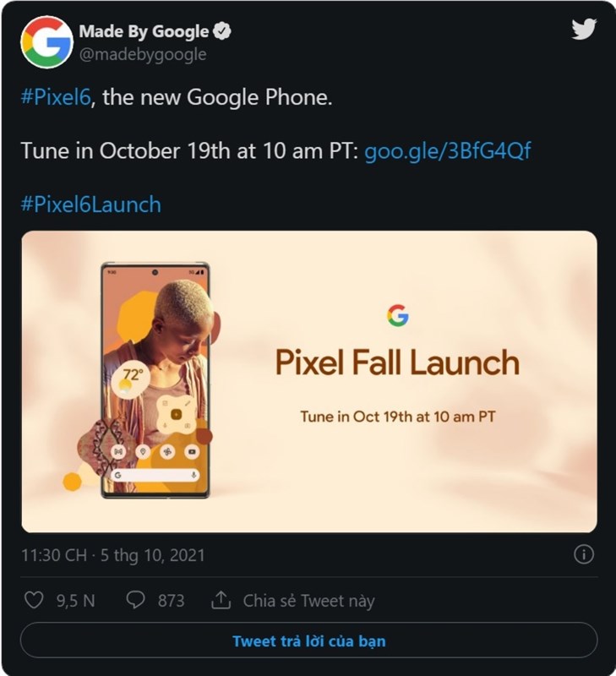Open replies via the comment bubble icon
The width and height of the screenshot is (616, 676).
click(x=136, y=597)
